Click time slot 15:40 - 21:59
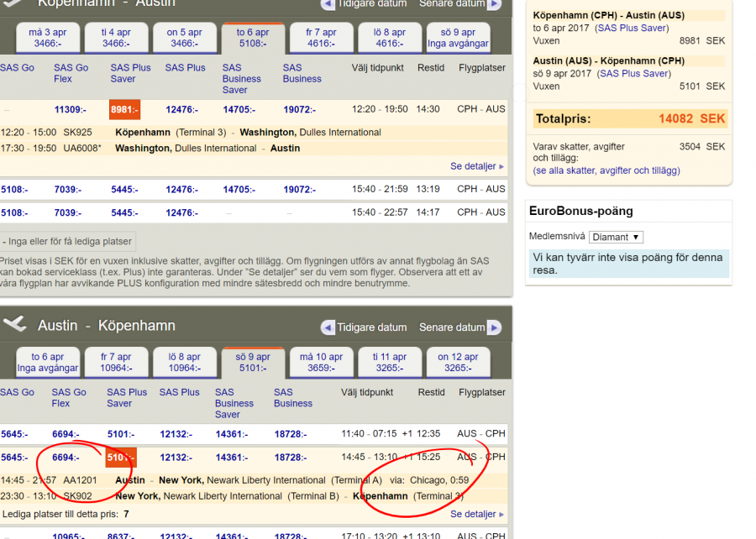Image resolution: width=756 pixels, height=539 pixels. pyautogui.click(x=380, y=189)
